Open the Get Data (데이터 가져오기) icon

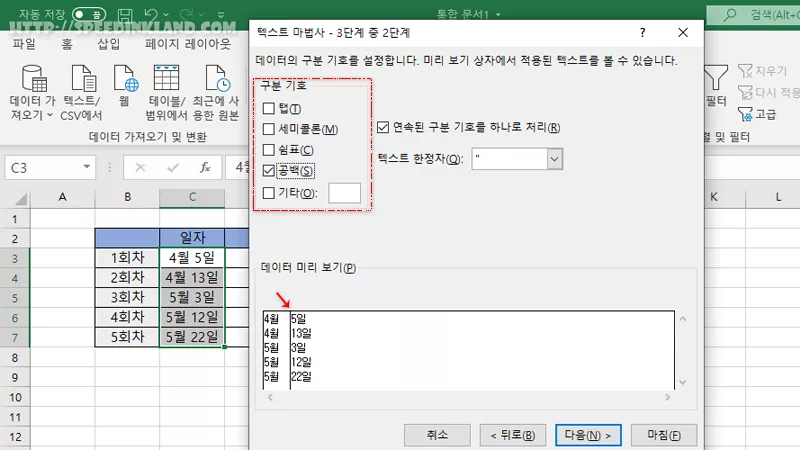(34, 78)
